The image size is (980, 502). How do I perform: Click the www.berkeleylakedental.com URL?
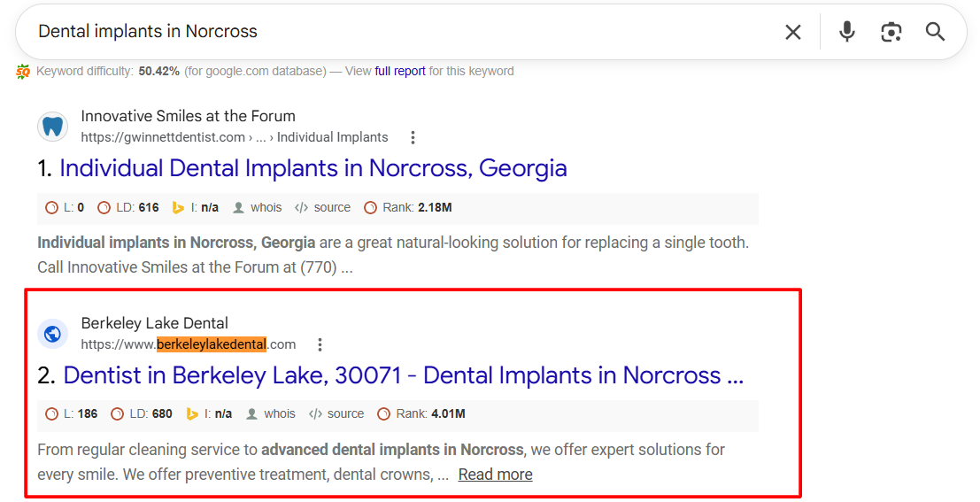pyautogui.click(x=189, y=344)
